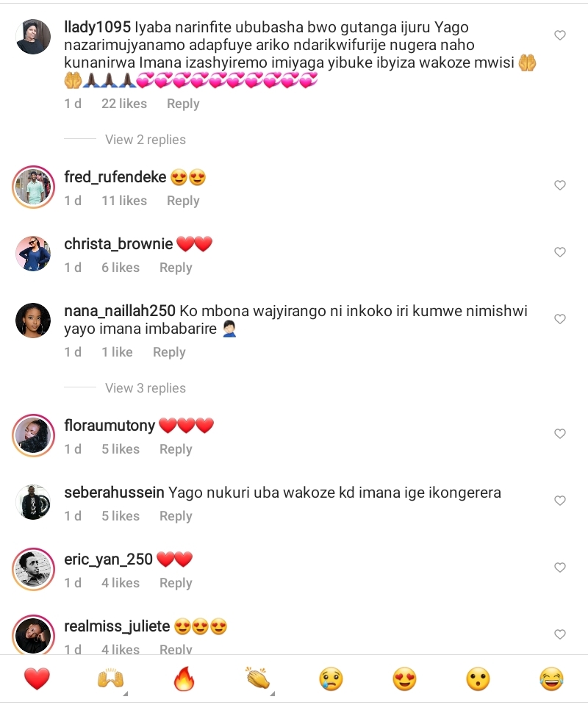This screenshot has width=588, height=705.
Task: Toggle like on seberahussein's comment
Action: pyautogui.click(x=559, y=501)
